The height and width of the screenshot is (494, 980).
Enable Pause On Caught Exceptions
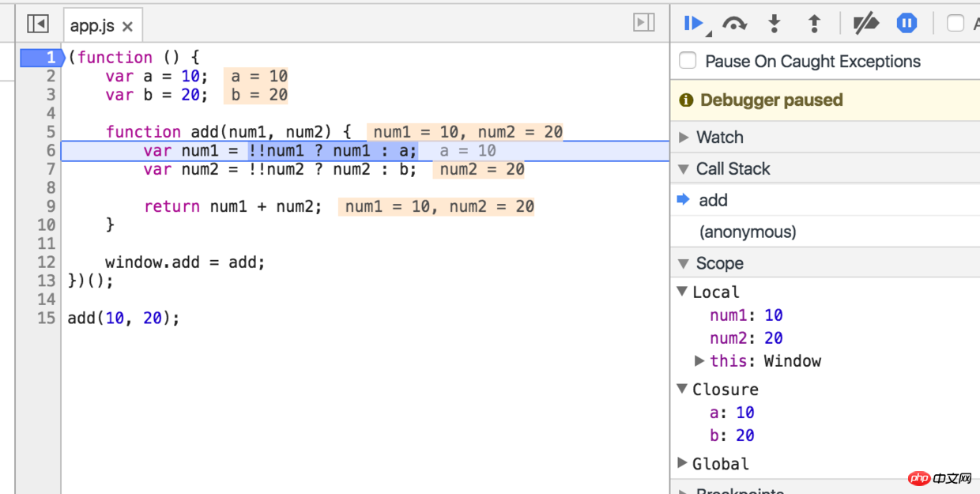688,61
